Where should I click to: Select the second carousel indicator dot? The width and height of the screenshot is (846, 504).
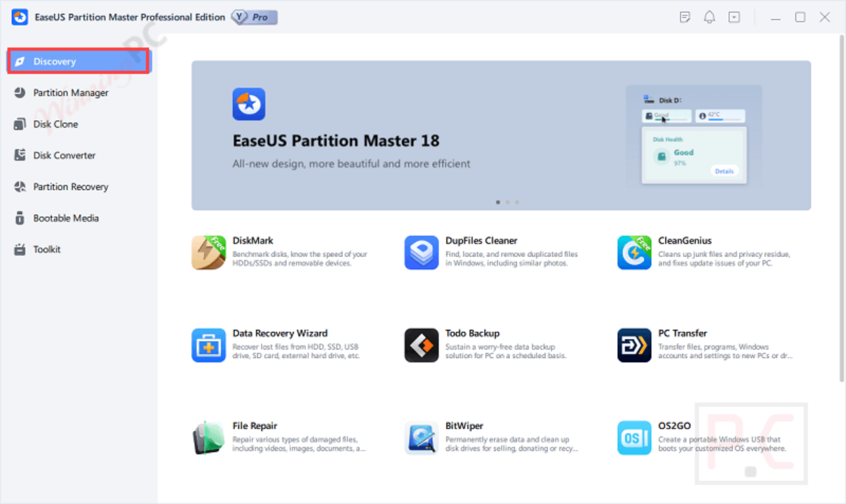507,202
